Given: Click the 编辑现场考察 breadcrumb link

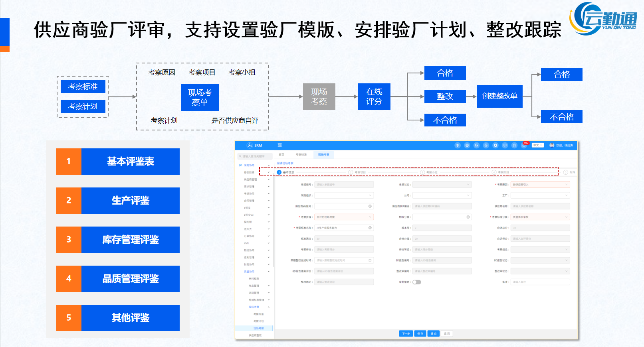Looking at the screenshot, I should (x=285, y=163).
